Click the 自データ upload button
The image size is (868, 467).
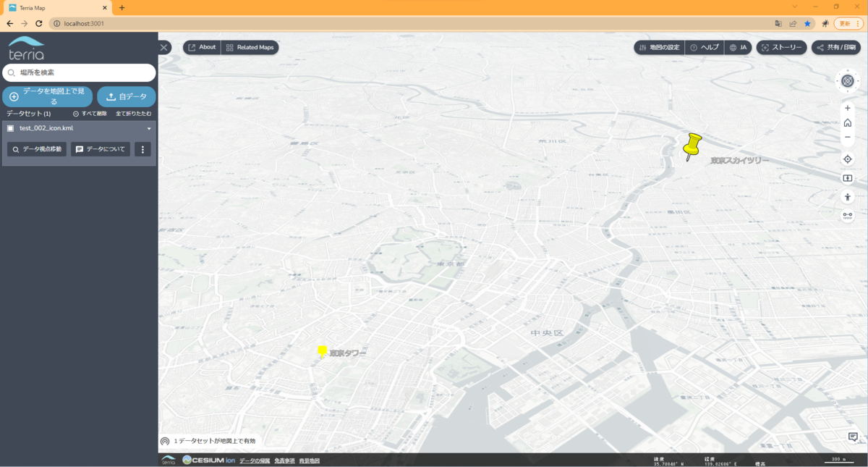click(x=127, y=96)
